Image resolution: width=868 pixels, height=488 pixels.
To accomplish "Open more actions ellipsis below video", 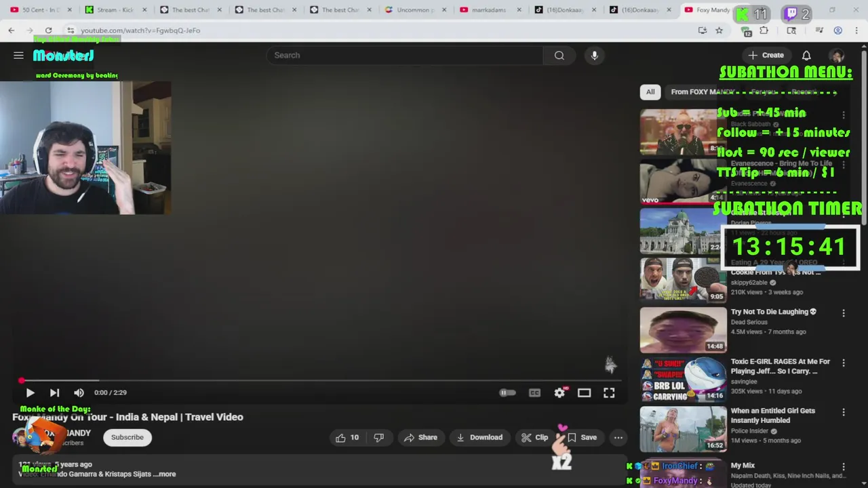I will 618,437.
